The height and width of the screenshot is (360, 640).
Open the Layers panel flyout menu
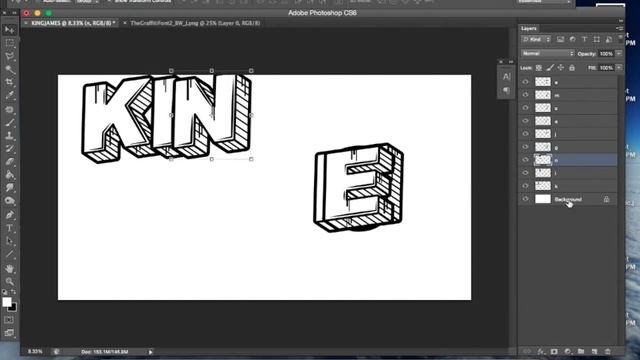[620, 28]
